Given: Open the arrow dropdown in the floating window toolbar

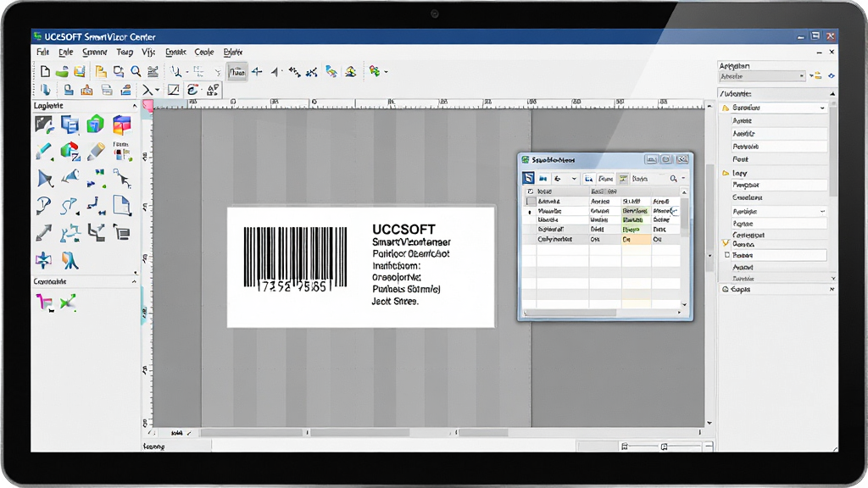Looking at the screenshot, I should pyautogui.click(x=574, y=179).
